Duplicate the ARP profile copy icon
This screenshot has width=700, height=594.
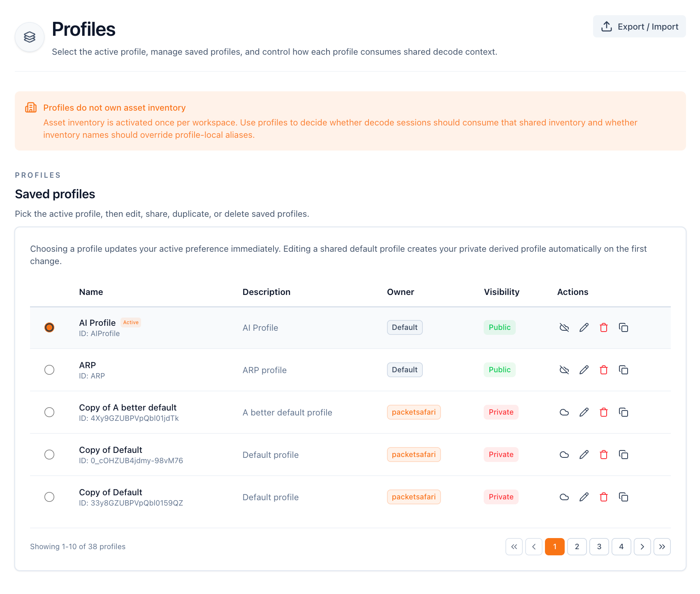click(624, 370)
